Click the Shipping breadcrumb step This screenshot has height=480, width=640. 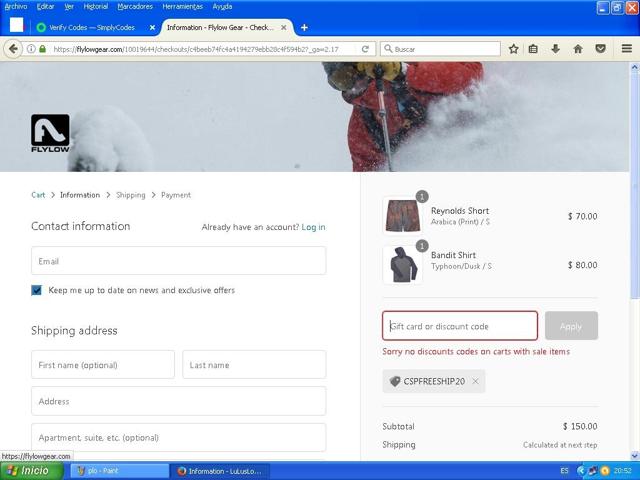(x=131, y=195)
